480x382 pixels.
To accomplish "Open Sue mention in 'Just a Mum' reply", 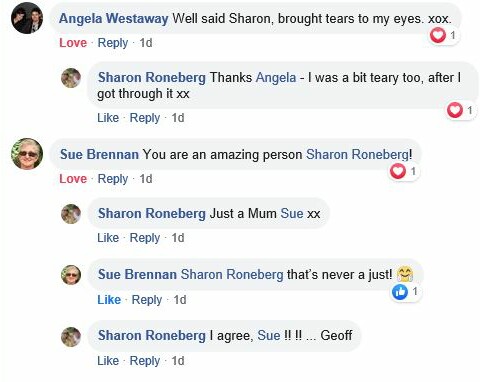I will (292, 213).
